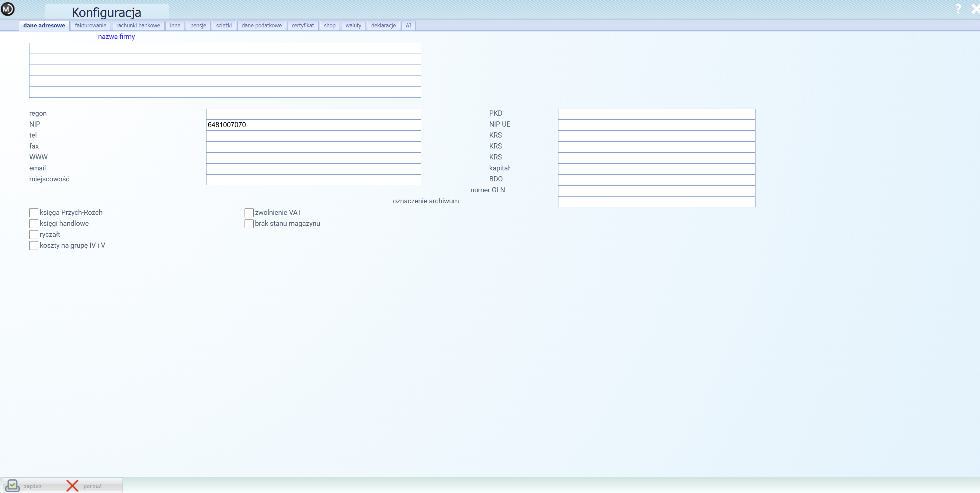Click the numer GLN input field

(657, 191)
